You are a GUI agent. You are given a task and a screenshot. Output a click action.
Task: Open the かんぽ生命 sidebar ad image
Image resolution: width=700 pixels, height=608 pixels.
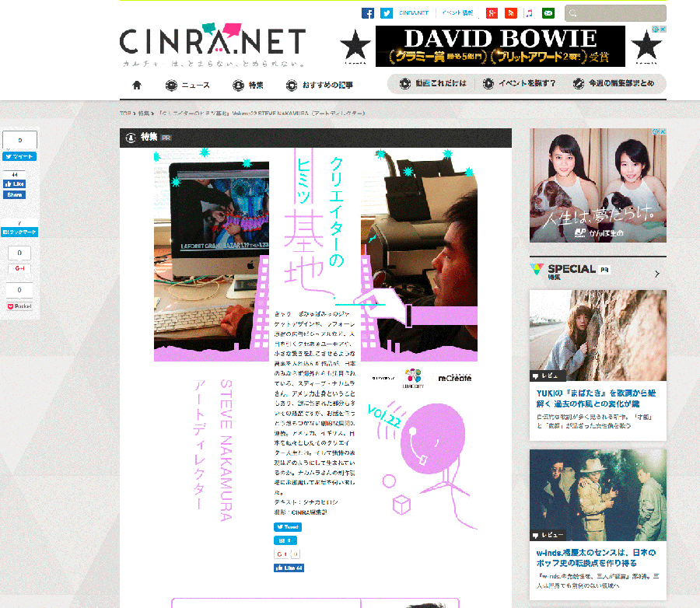(x=598, y=185)
